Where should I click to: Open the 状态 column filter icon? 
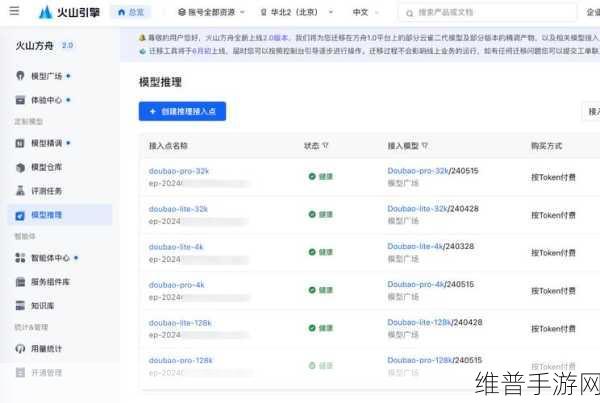point(325,145)
